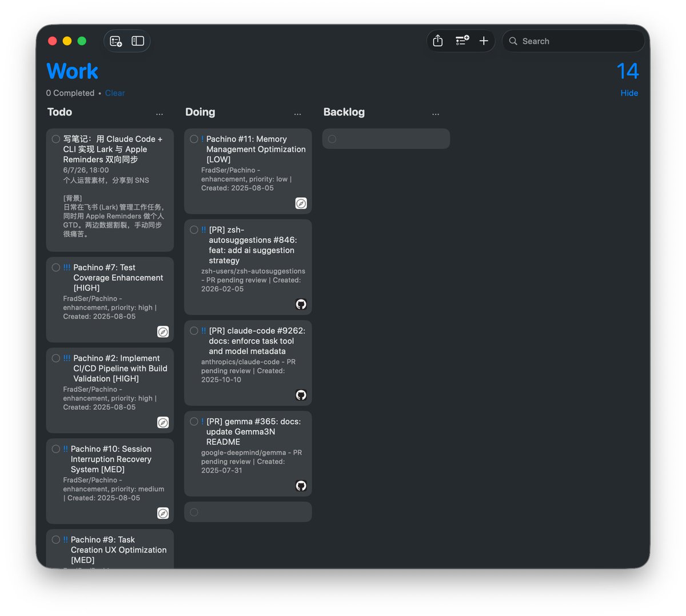This screenshot has width=686, height=616.
Task: Click title '[PR] zsh-autosuggestions #846'
Action: pos(253,245)
